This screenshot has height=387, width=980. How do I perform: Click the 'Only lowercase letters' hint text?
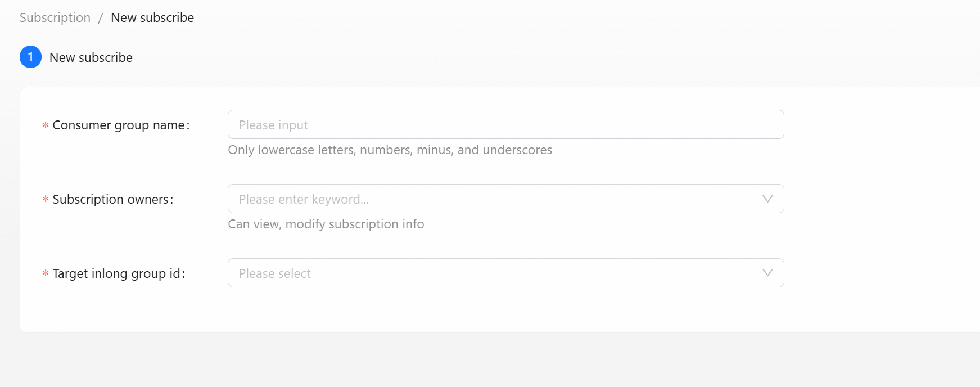(390, 150)
